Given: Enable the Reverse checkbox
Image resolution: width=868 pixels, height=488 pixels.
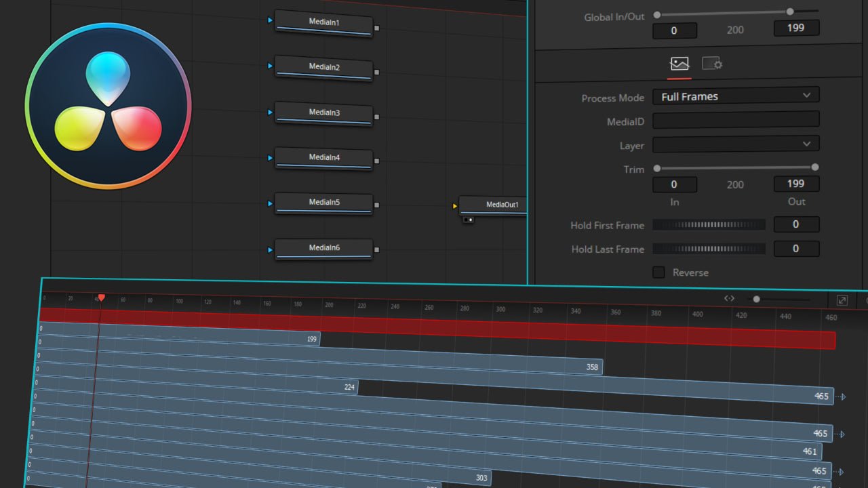Looking at the screenshot, I should pos(658,272).
